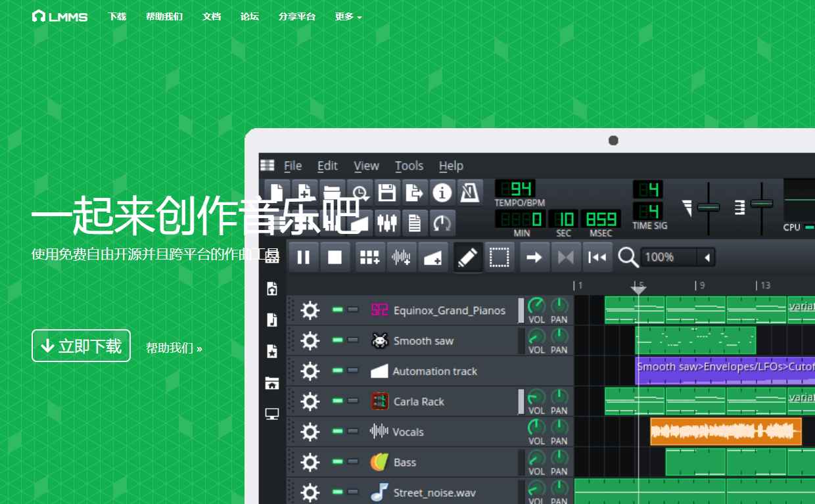Open gear menu for Vocals track
This screenshot has width=815, height=504.
pyautogui.click(x=310, y=431)
